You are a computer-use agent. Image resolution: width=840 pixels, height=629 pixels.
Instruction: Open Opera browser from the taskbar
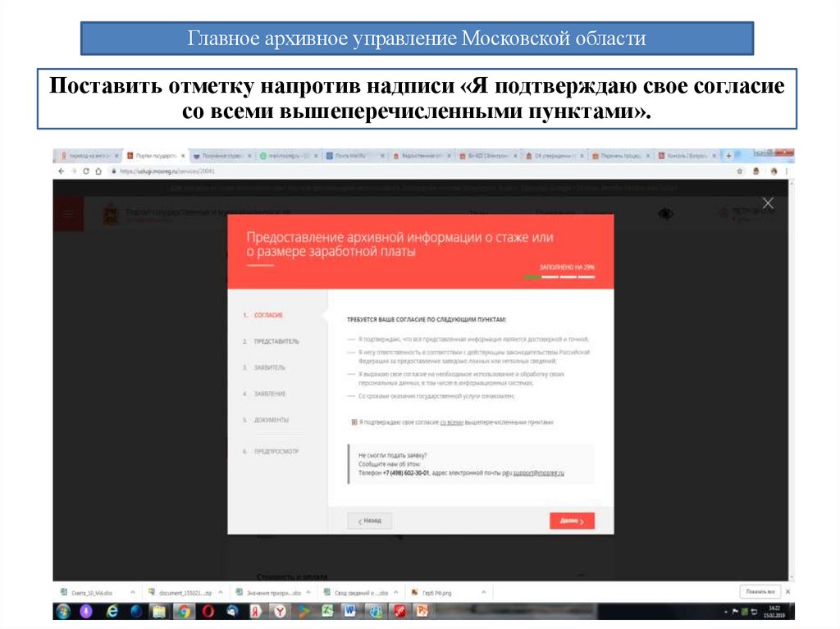(x=208, y=611)
